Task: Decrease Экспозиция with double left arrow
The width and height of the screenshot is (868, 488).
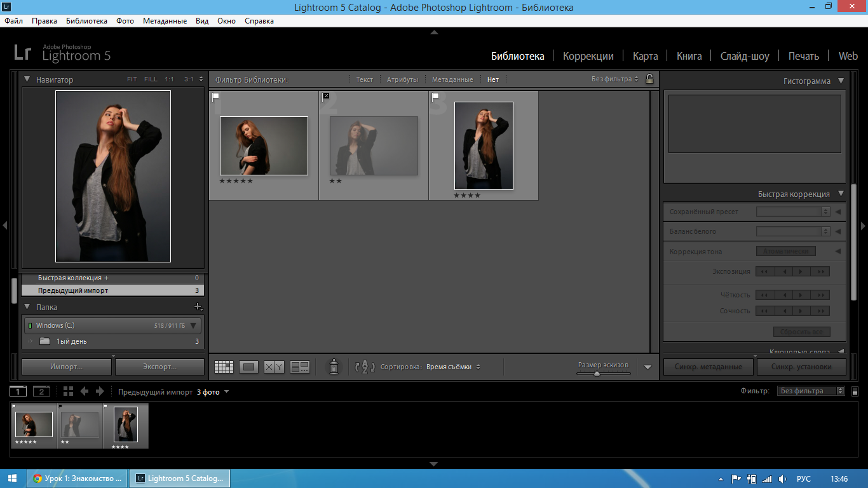Action: (x=764, y=271)
